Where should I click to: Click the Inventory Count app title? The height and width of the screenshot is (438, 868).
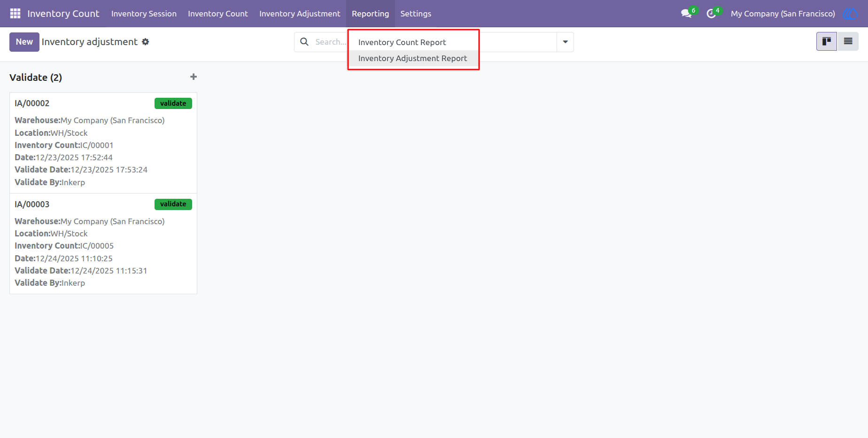(x=63, y=14)
